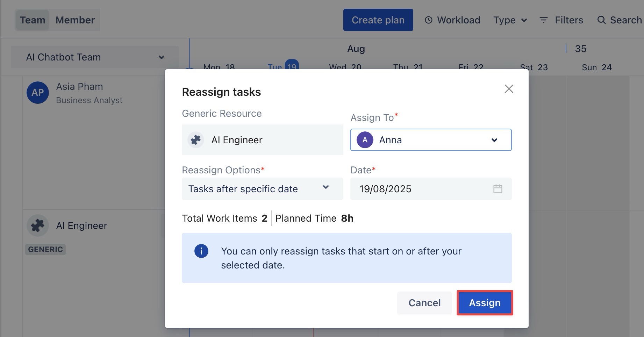Open the calendar icon in Date field
Image resolution: width=644 pixels, height=337 pixels.
(x=498, y=189)
